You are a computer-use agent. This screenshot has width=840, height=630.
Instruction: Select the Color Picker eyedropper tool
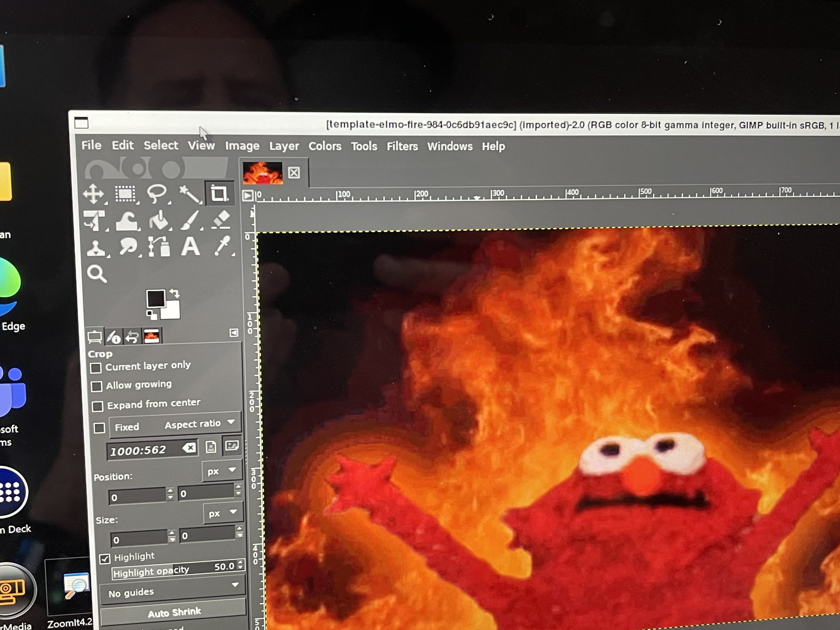[x=222, y=246]
